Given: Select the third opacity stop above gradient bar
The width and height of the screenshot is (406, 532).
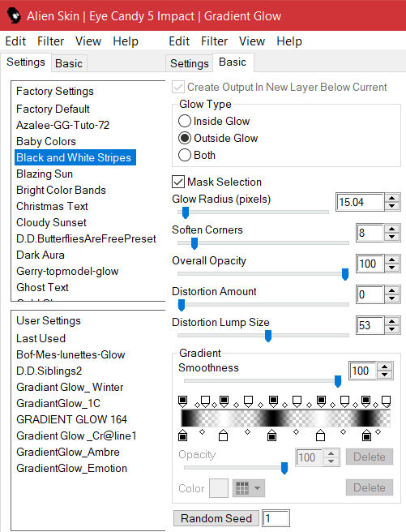Looking at the screenshot, I should pos(224,401).
